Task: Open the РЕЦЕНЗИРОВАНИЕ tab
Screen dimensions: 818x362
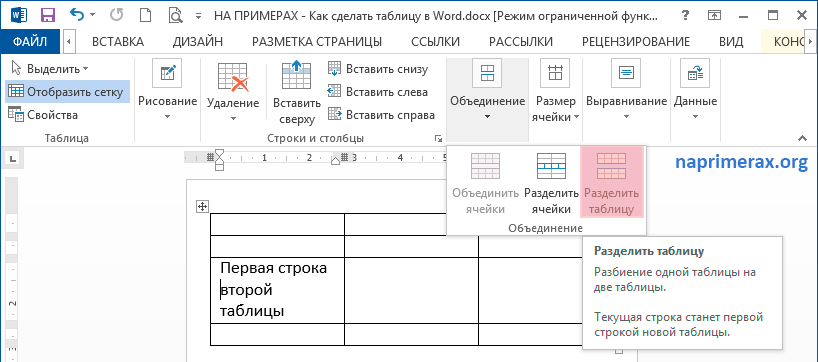Action: coord(636,42)
